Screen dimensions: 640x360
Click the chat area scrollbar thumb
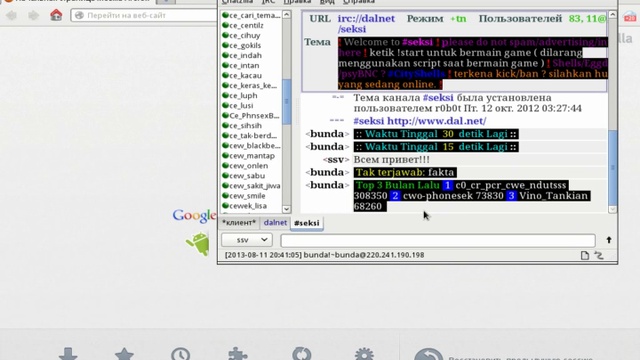click(612, 167)
